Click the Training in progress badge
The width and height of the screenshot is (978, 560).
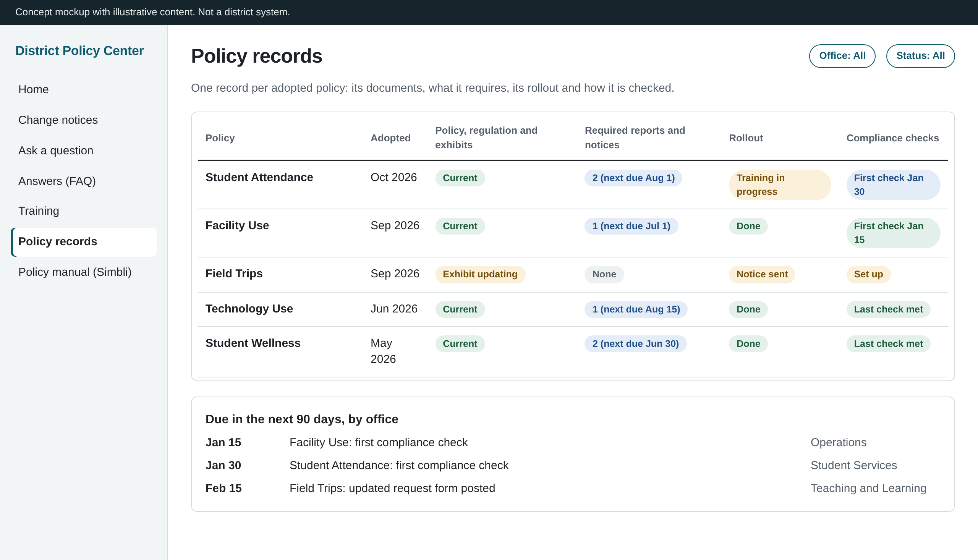point(780,185)
